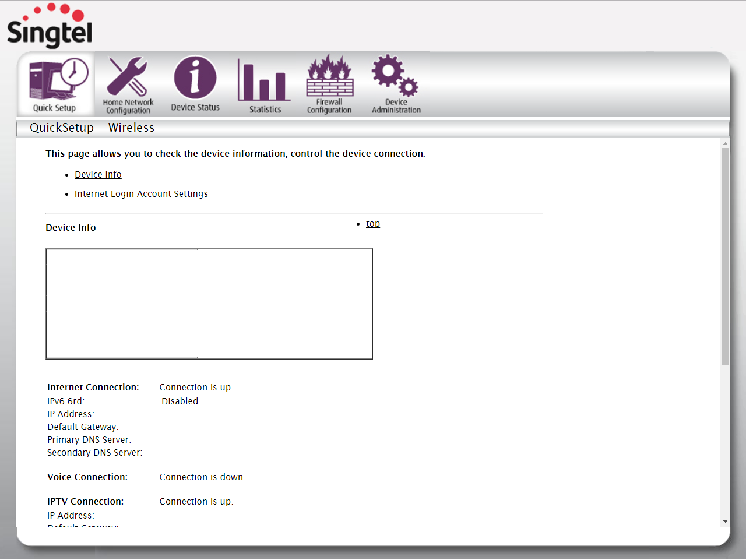Screen dimensions: 746x560
Task: Click the Default Gateway label under Internet Connection
Action: pos(83,427)
